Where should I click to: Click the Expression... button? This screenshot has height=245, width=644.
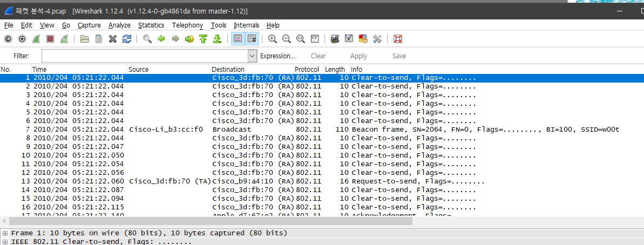coord(277,56)
